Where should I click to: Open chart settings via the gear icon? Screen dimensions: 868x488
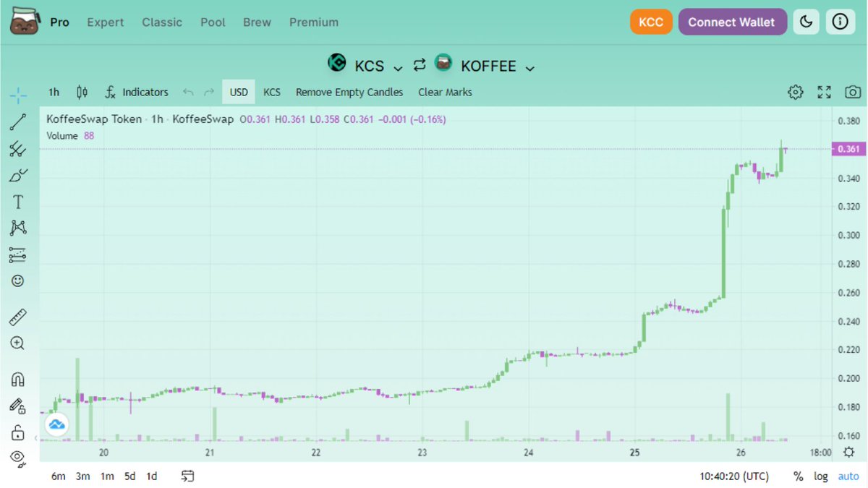795,92
